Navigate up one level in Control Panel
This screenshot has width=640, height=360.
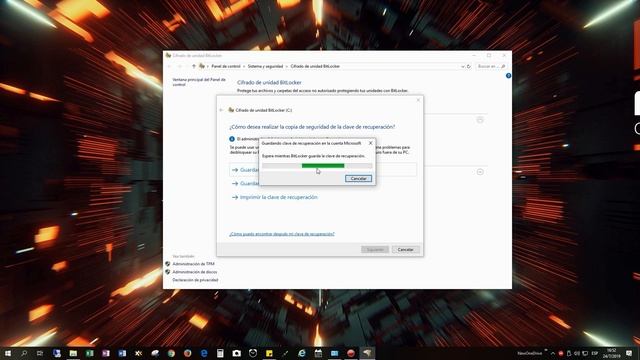point(194,66)
